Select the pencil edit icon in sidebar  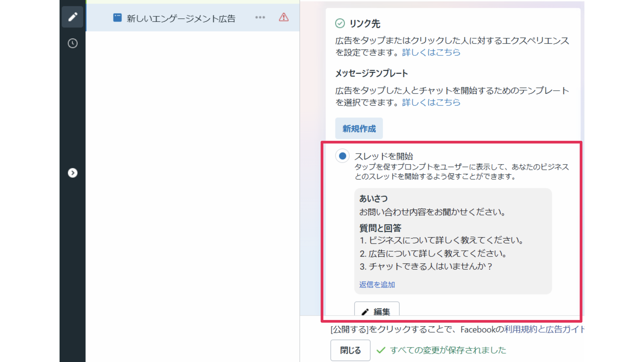tap(73, 17)
